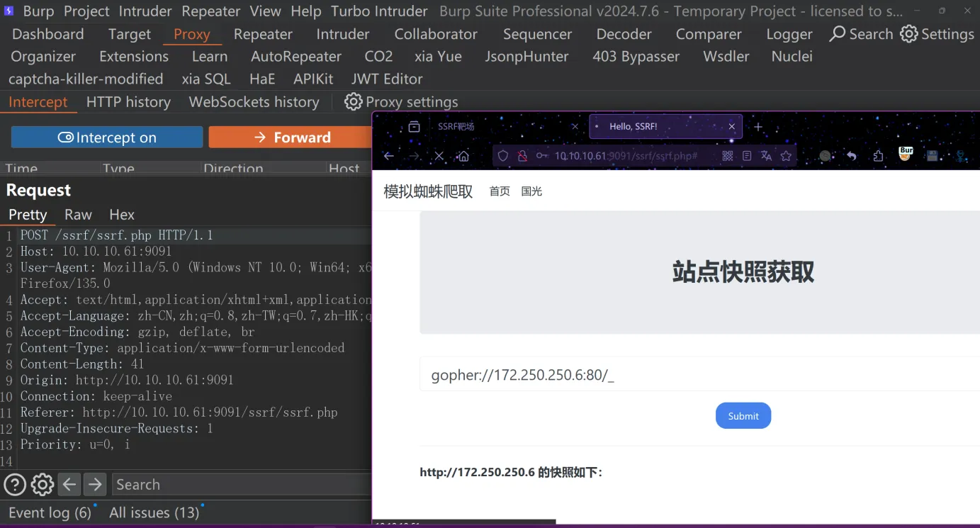Viewport: 980px width, 528px height.
Task: Open the Intruder menu in menu bar
Action: (145, 11)
